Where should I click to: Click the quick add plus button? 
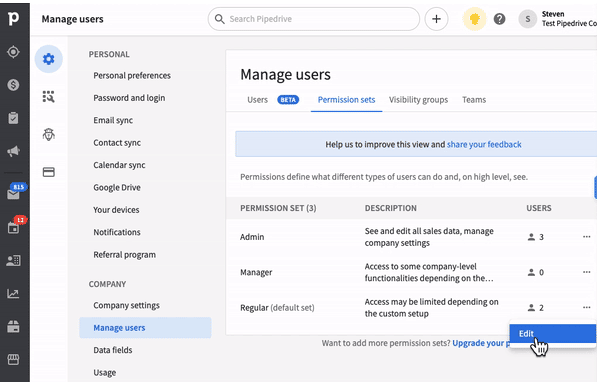(436, 19)
